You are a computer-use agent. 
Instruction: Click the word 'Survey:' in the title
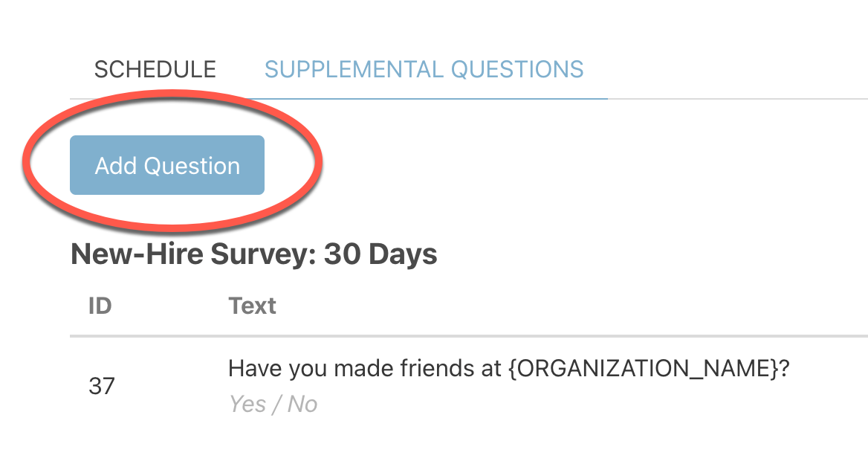pos(264,255)
